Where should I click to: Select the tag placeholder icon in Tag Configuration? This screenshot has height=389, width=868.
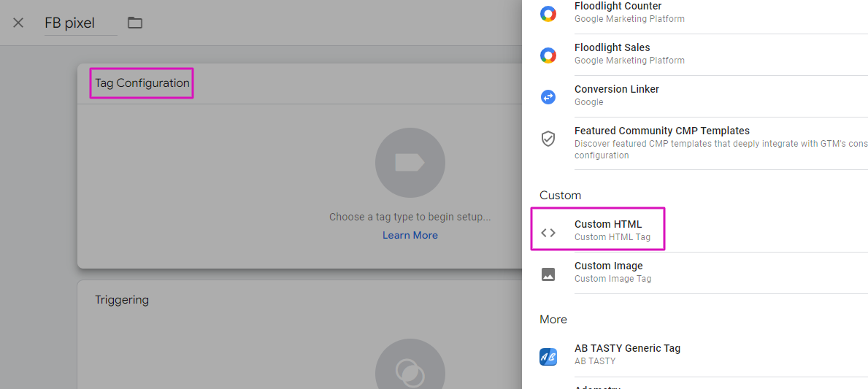(410, 163)
